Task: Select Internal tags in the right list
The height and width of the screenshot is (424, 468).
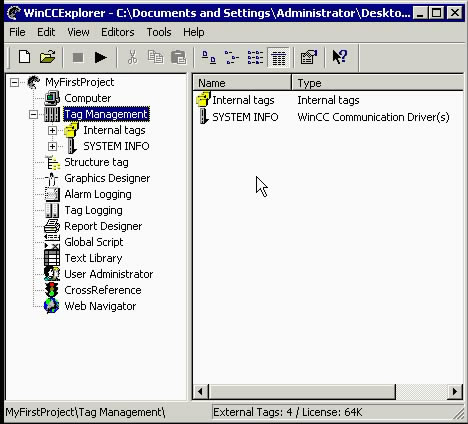Action: (x=243, y=100)
